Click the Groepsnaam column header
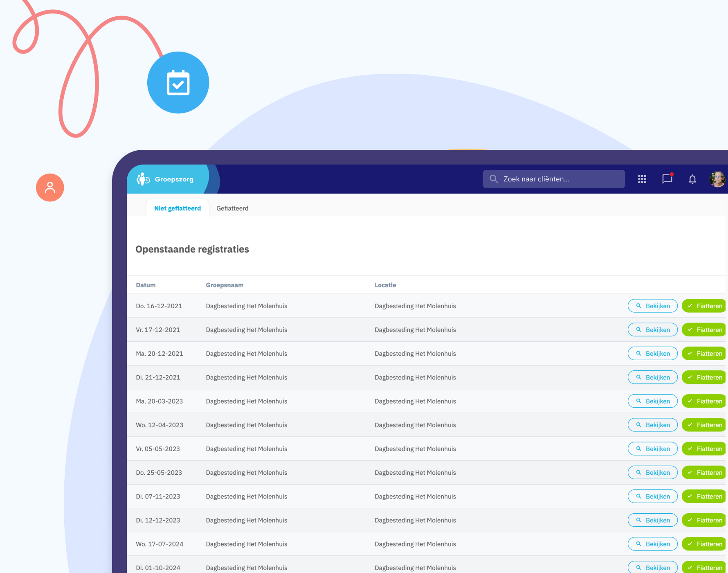The height and width of the screenshot is (573, 728). pyautogui.click(x=225, y=285)
